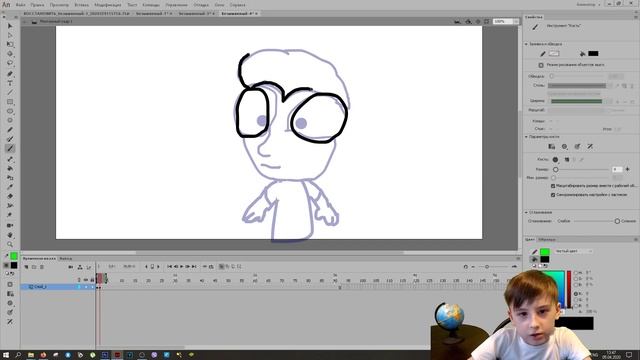Step forward one frame
640x360 pixels.
[x=188, y=267]
